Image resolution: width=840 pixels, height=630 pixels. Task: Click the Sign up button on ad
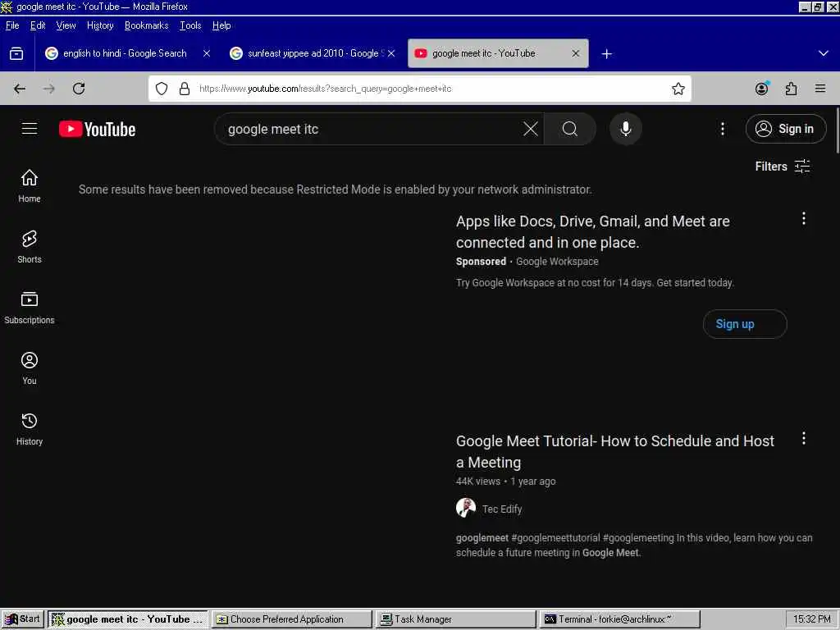click(x=745, y=324)
